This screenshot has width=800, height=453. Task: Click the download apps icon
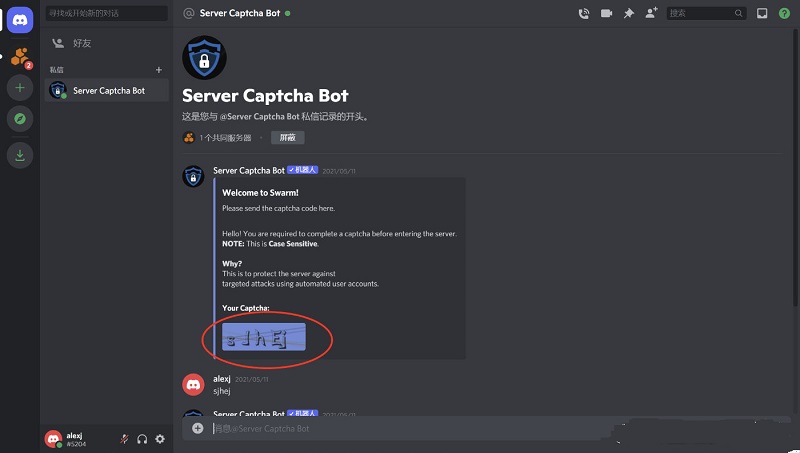point(20,155)
